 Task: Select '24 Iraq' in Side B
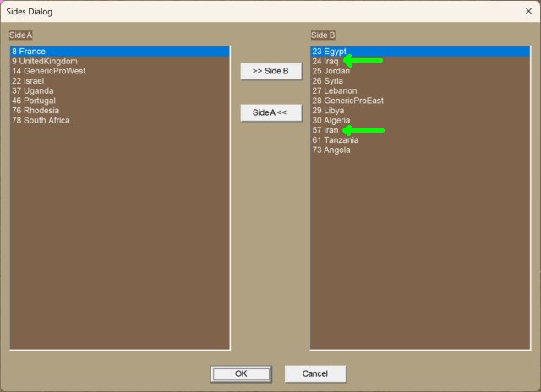coord(420,62)
